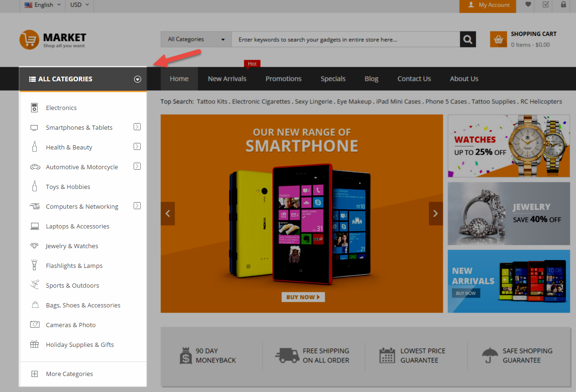Open the Contact Us menu item

(414, 79)
